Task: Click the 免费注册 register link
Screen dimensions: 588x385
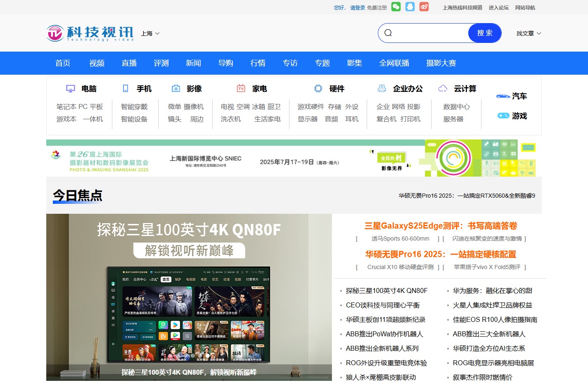Action: 377,8
